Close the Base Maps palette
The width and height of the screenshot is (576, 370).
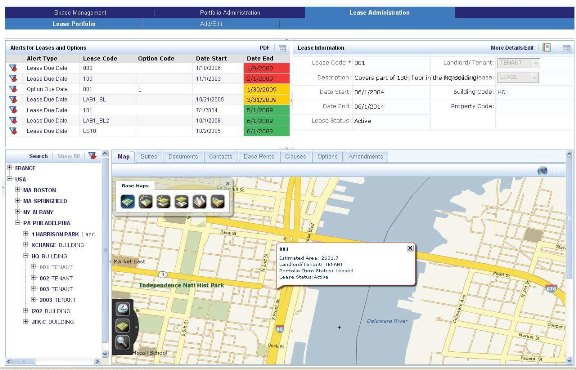coord(227,183)
